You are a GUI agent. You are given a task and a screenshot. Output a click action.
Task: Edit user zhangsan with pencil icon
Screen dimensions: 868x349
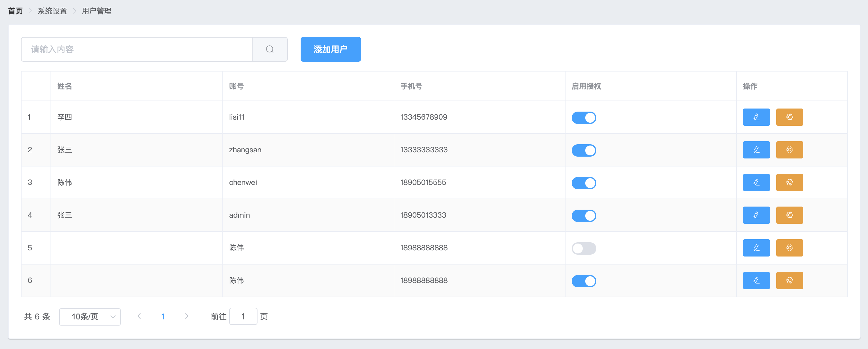(756, 150)
